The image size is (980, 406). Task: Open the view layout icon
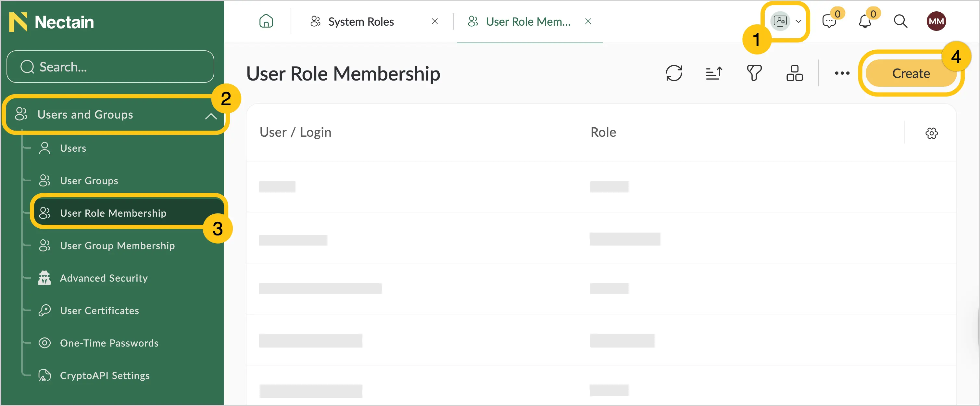(794, 73)
